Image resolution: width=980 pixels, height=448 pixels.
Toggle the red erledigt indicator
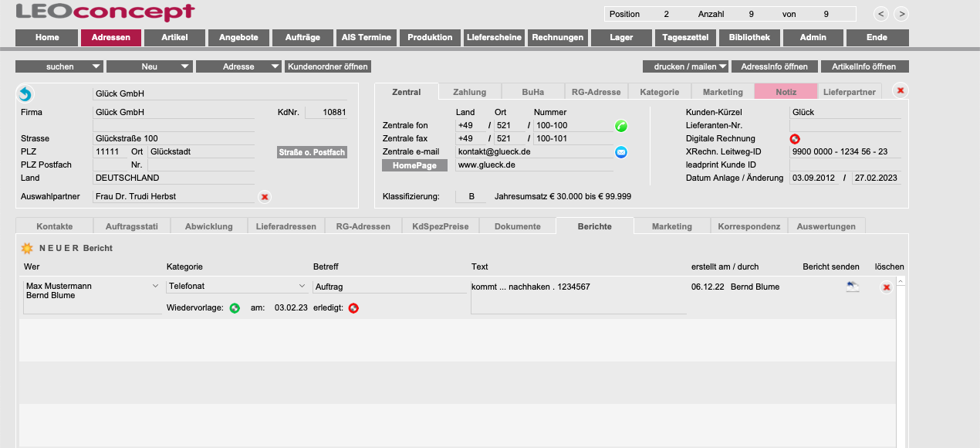click(353, 308)
